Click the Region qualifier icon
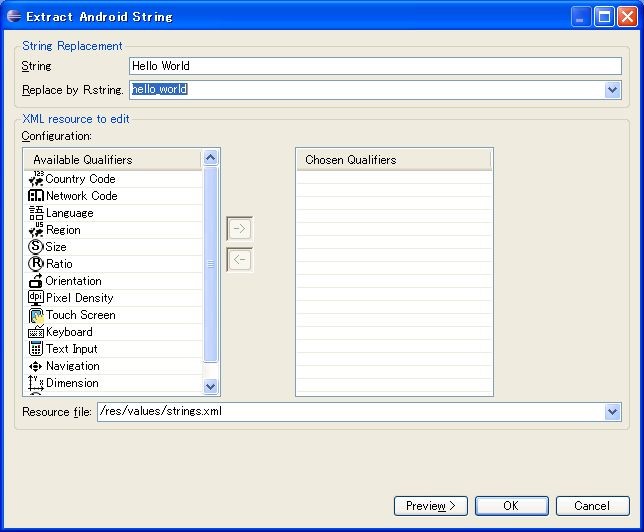Image resolution: width=644 pixels, height=532 pixels. coord(36,230)
